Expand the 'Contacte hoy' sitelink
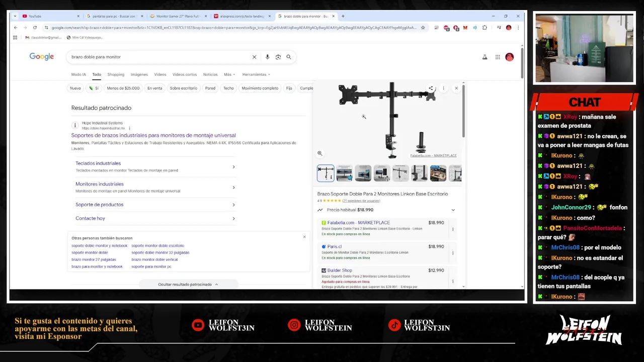644x362 pixels. click(x=233, y=219)
